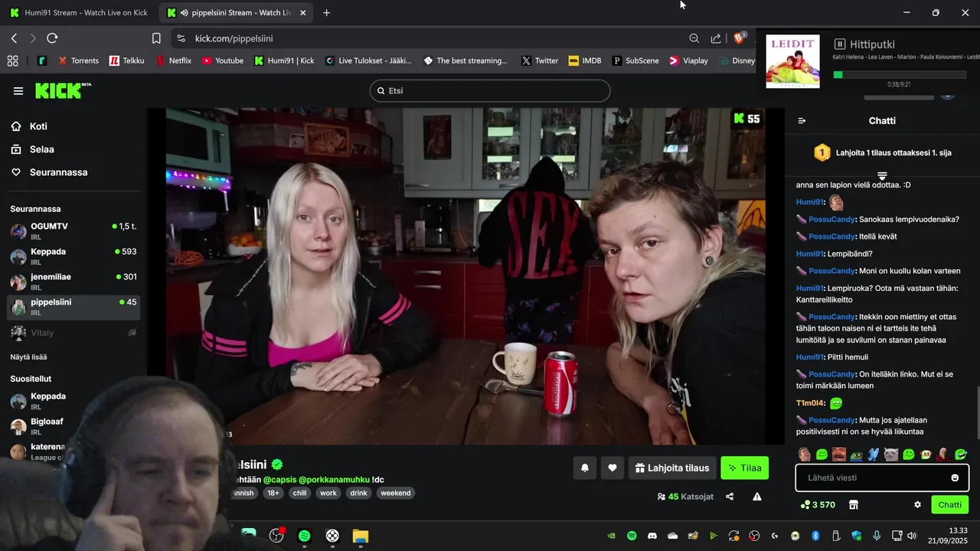Select the OGUMTV channel in followed list
This screenshot has width=980, height=551.
pyautogui.click(x=73, y=231)
